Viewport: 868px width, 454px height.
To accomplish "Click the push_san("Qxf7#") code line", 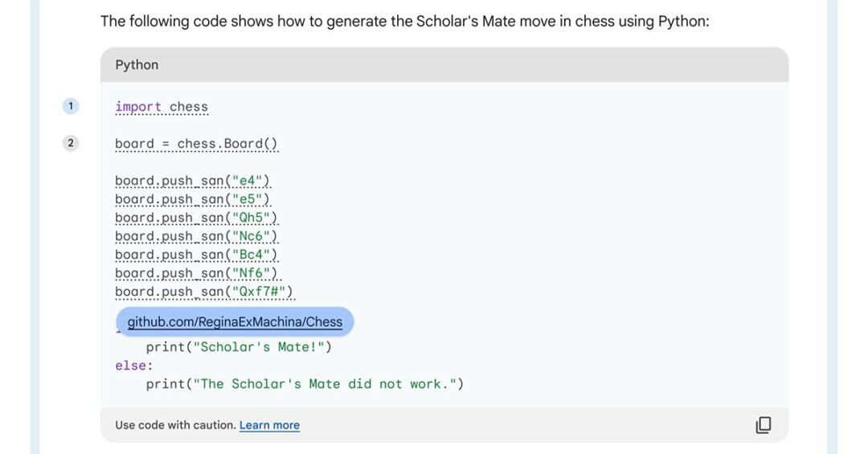I will [x=204, y=292].
